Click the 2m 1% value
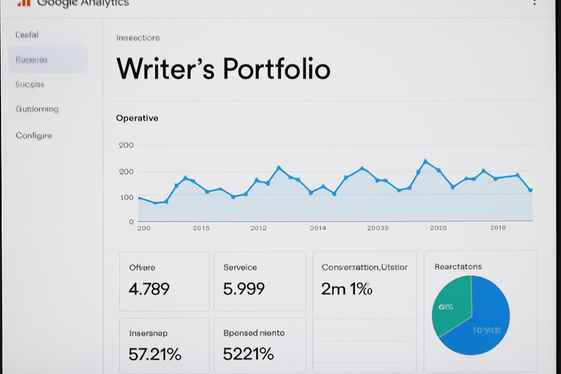Viewport: 561px width, 374px height. (347, 289)
